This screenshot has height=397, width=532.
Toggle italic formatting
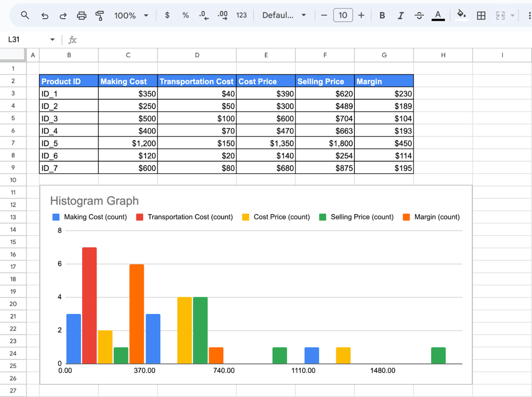(x=401, y=16)
